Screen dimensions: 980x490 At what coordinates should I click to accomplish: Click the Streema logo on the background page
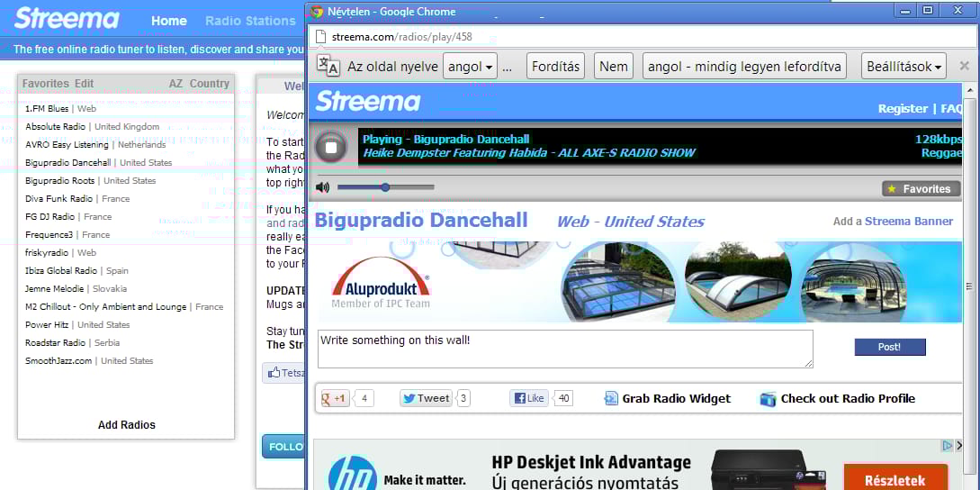click(x=67, y=18)
